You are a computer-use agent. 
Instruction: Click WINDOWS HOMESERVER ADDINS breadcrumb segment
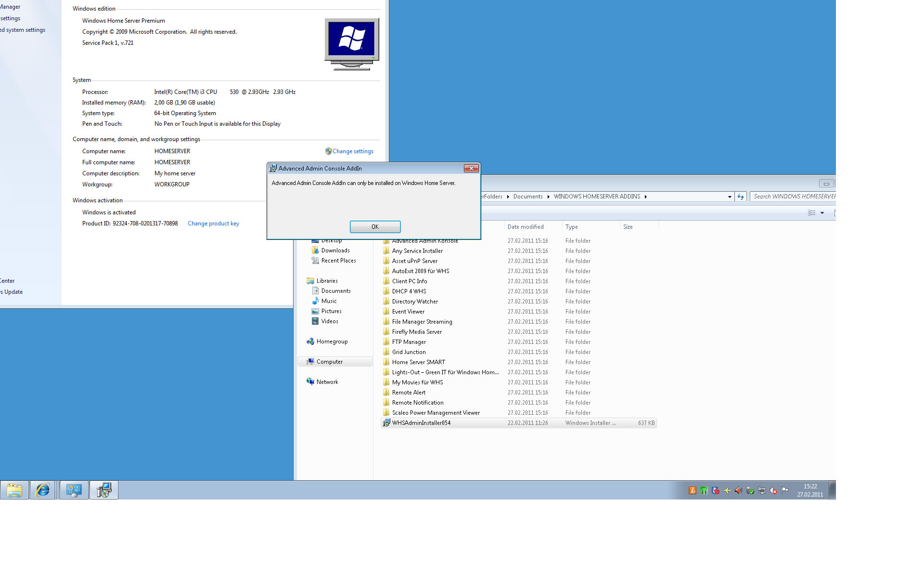click(x=597, y=197)
